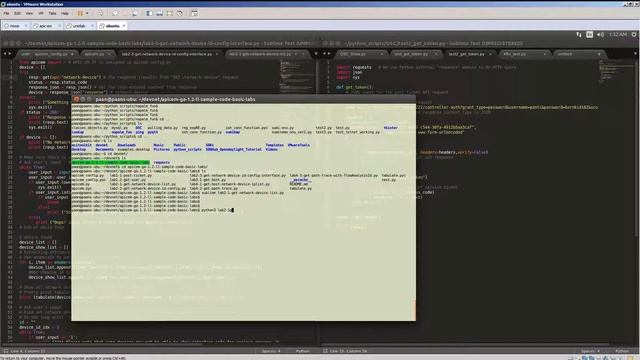Viewport: 640px width, 360px height.
Task: Select lab2-3-get-network-device-id-config-interface.py tab
Action: coord(169,54)
